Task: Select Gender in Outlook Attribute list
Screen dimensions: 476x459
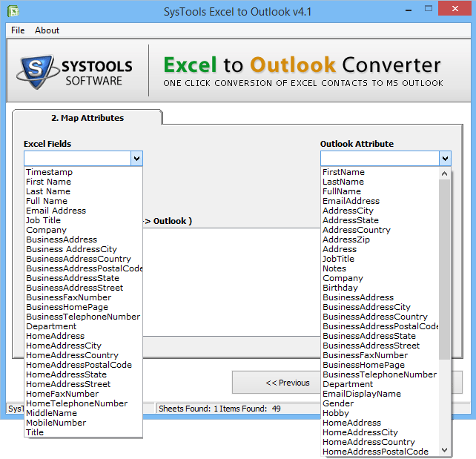Action: tap(380, 403)
